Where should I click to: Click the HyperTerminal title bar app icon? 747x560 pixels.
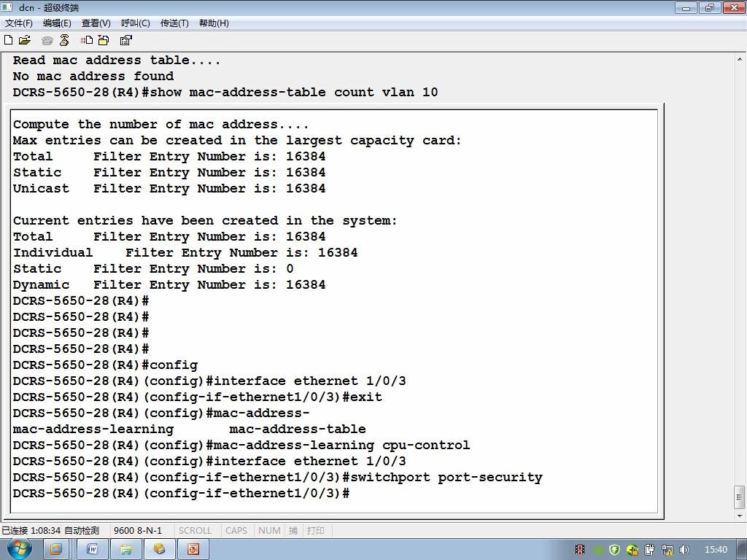point(7,7)
